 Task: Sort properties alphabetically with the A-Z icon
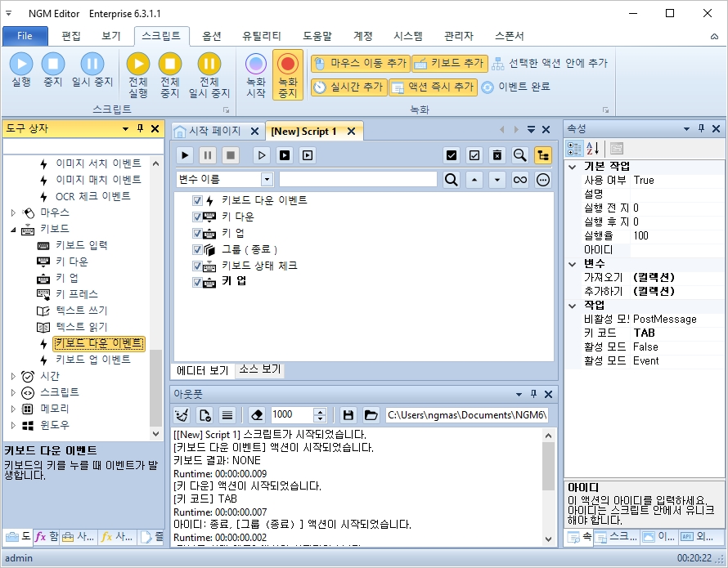pyautogui.click(x=592, y=149)
